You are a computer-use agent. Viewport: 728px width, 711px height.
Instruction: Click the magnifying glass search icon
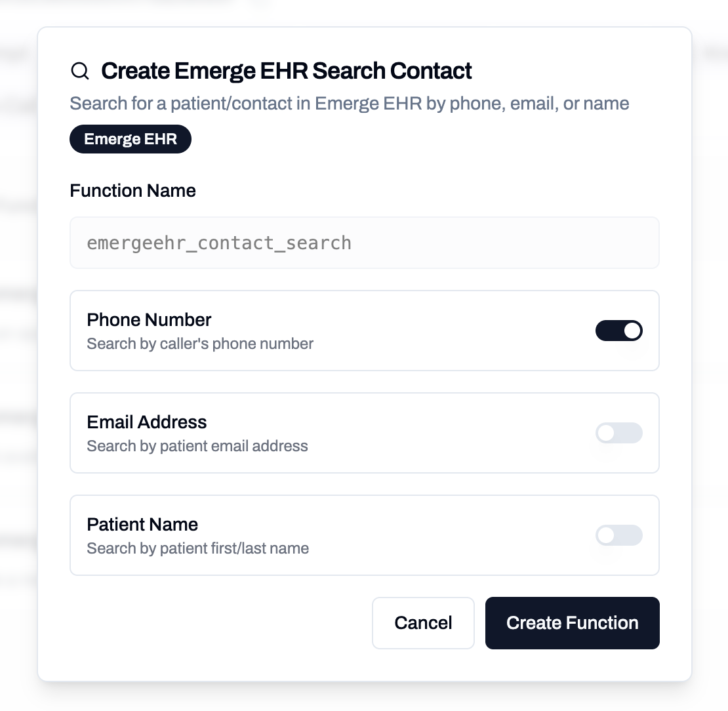point(79,71)
